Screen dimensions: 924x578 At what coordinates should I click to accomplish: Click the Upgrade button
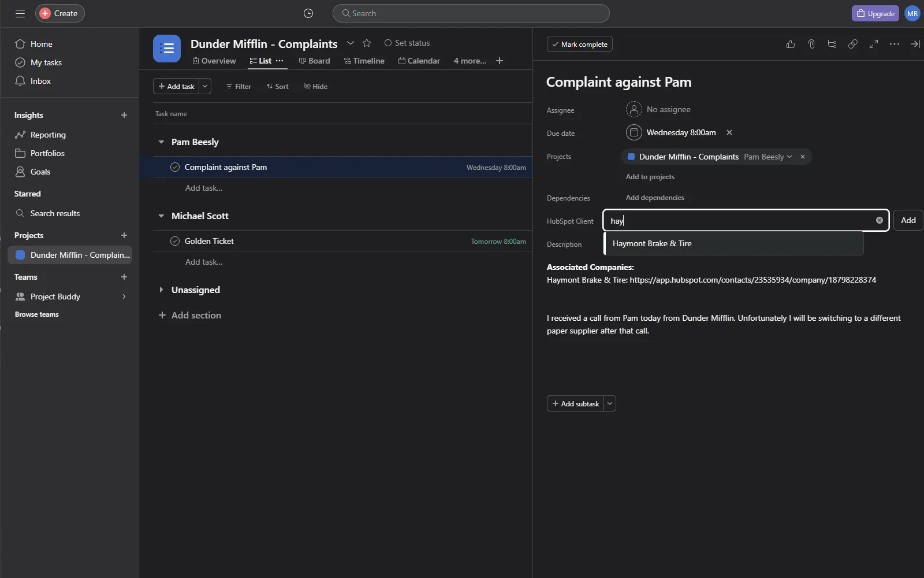[x=875, y=13]
